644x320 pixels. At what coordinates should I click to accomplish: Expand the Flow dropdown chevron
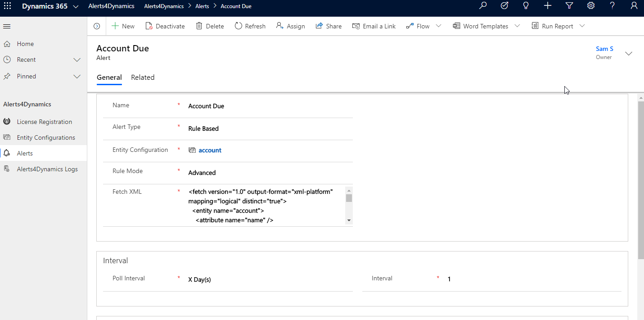[439, 26]
